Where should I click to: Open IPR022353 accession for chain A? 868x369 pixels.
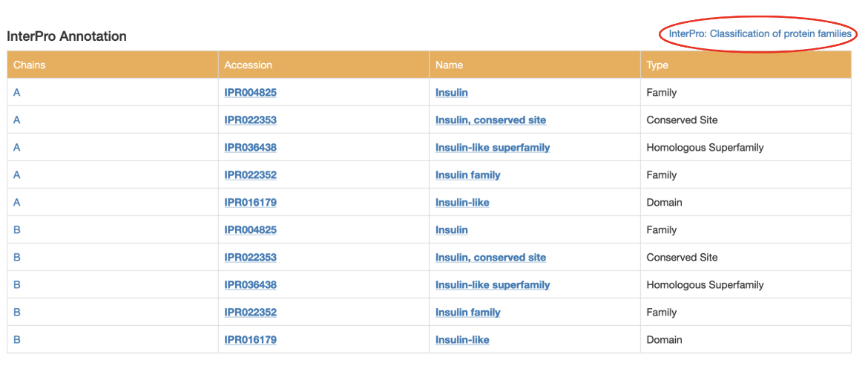click(x=250, y=120)
